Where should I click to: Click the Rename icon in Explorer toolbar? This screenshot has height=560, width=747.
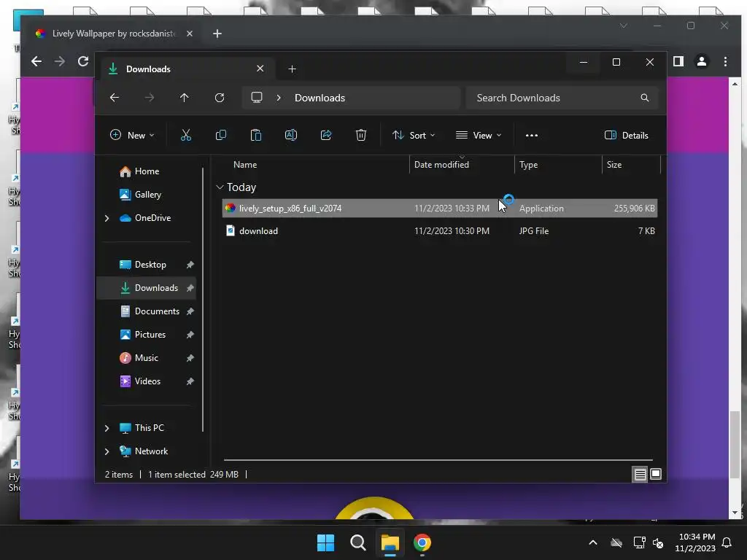[291, 135]
